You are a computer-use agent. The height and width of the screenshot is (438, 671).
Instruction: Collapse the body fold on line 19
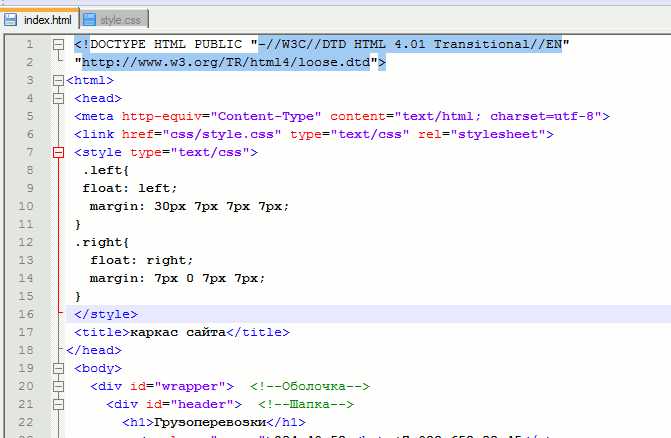coord(58,368)
